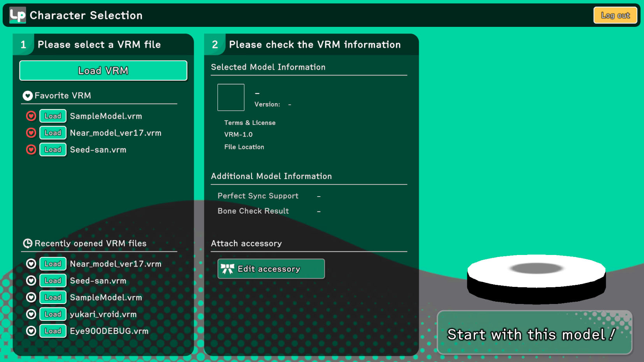The height and width of the screenshot is (362, 644).
Task: Click heart icon for recent Near_model_ver17.vrm
Action: pos(31,264)
